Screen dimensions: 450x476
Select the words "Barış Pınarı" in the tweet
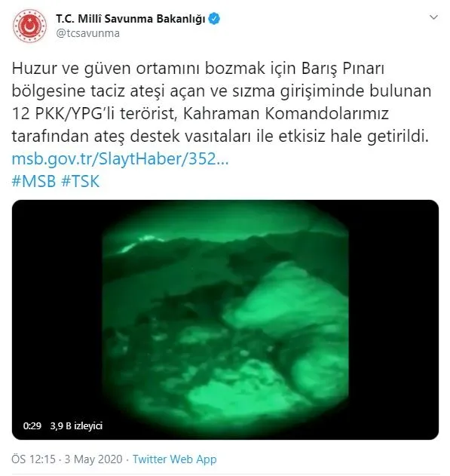tap(343, 69)
